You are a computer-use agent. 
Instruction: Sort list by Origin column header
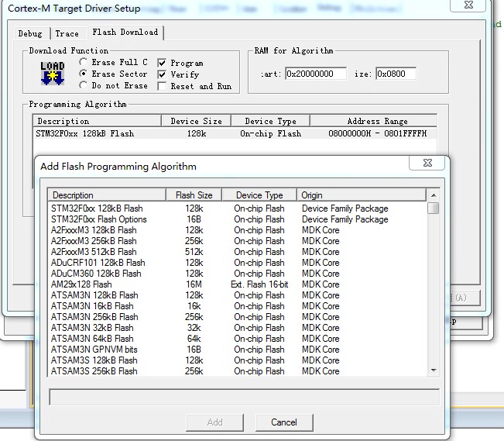(x=313, y=195)
